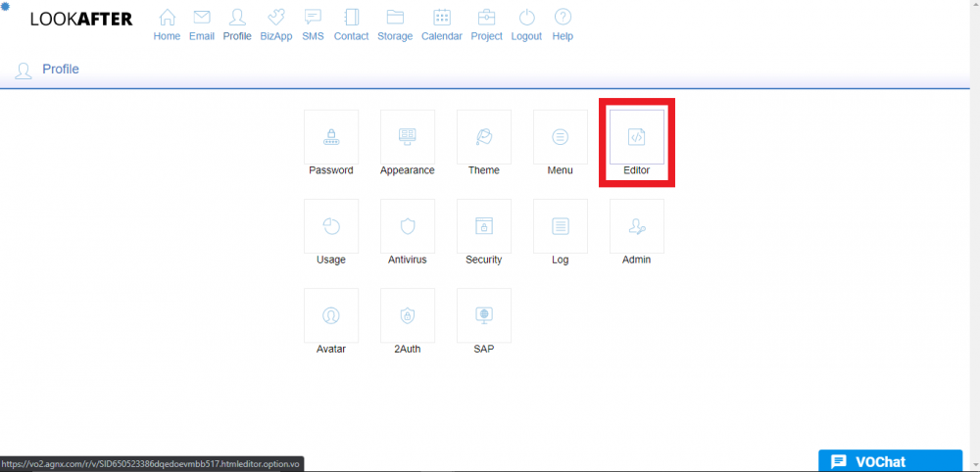Open the Editor code tile
Screen dimensions: 980x472
(637, 137)
